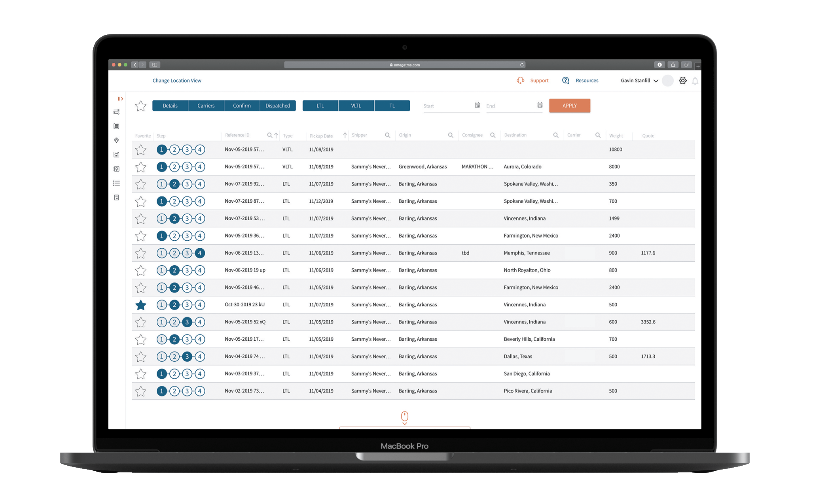The height and width of the screenshot is (504, 828).
Task: Search the Reference ID column
Action: 269,135
